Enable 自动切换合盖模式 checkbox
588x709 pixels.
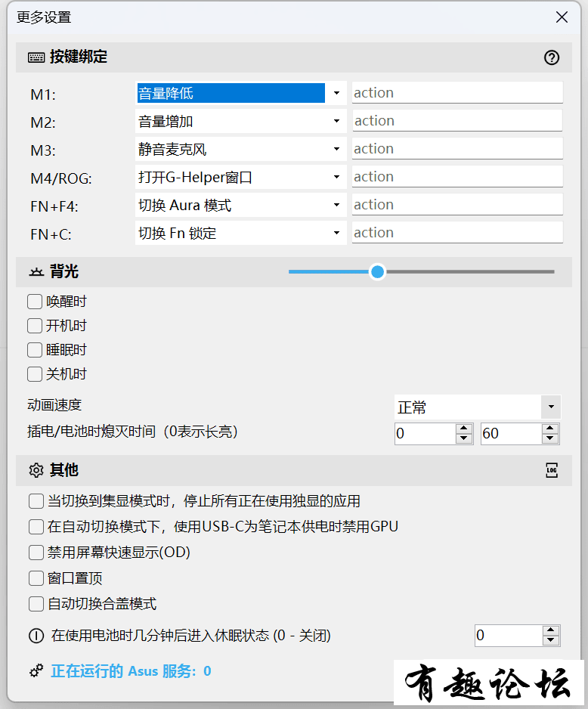(x=36, y=604)
